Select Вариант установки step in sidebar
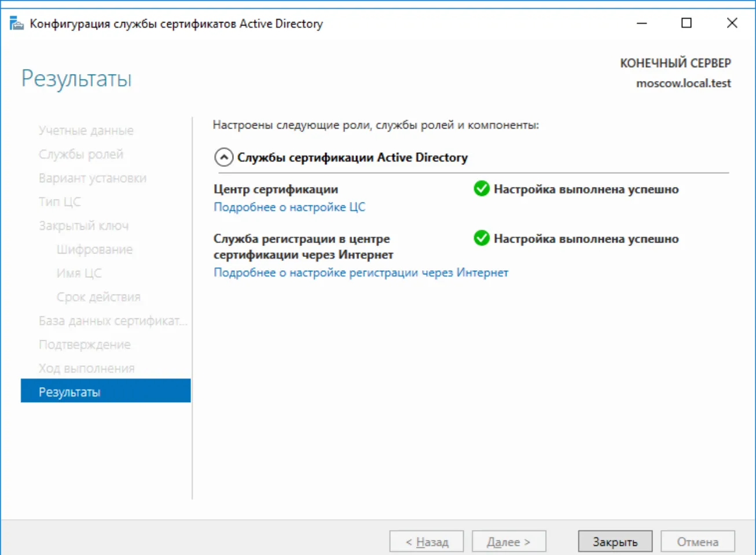Screen dimensions: 756x555 point(93,178)
